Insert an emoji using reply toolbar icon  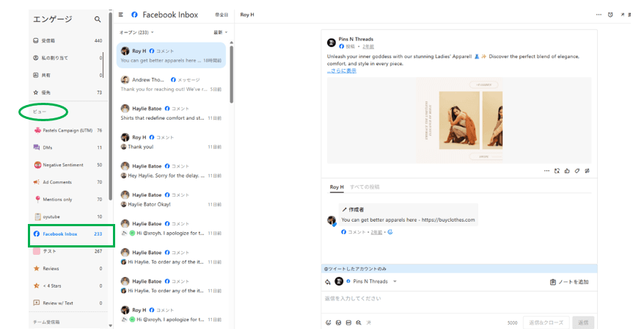[328, 322]
